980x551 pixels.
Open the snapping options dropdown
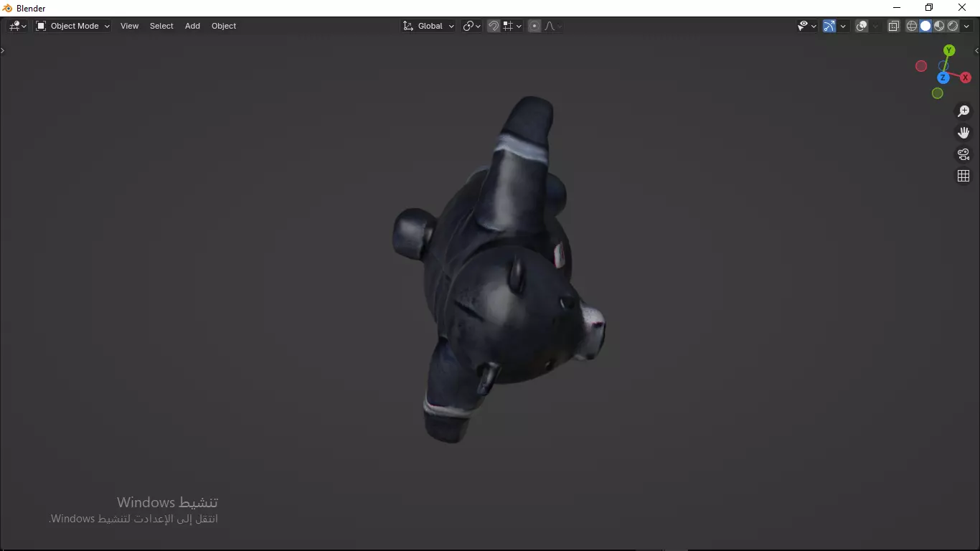point(512,26)
